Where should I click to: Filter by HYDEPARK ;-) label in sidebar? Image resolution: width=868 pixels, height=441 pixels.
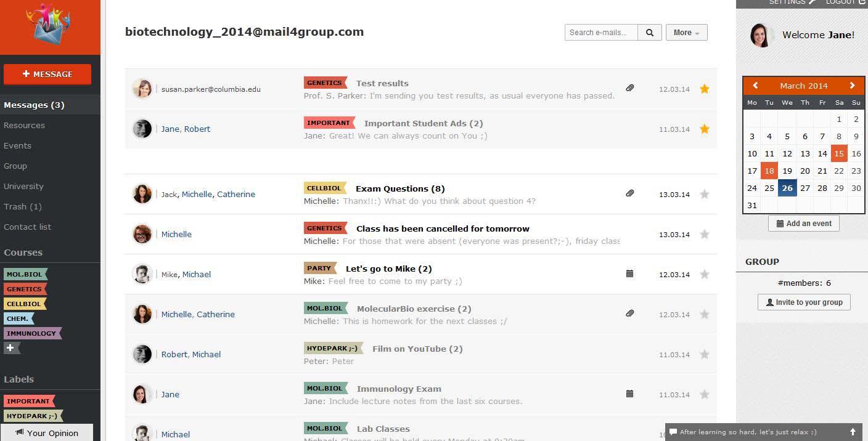(33, 416)
